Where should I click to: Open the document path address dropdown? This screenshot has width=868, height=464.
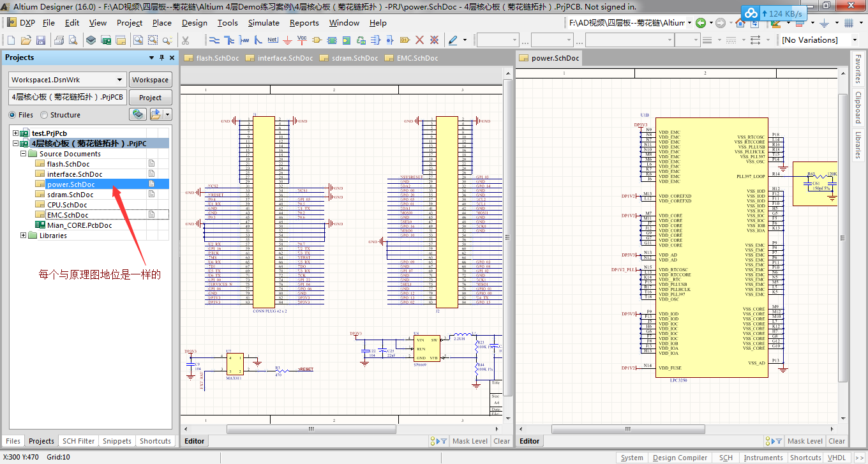pos(689,23)
